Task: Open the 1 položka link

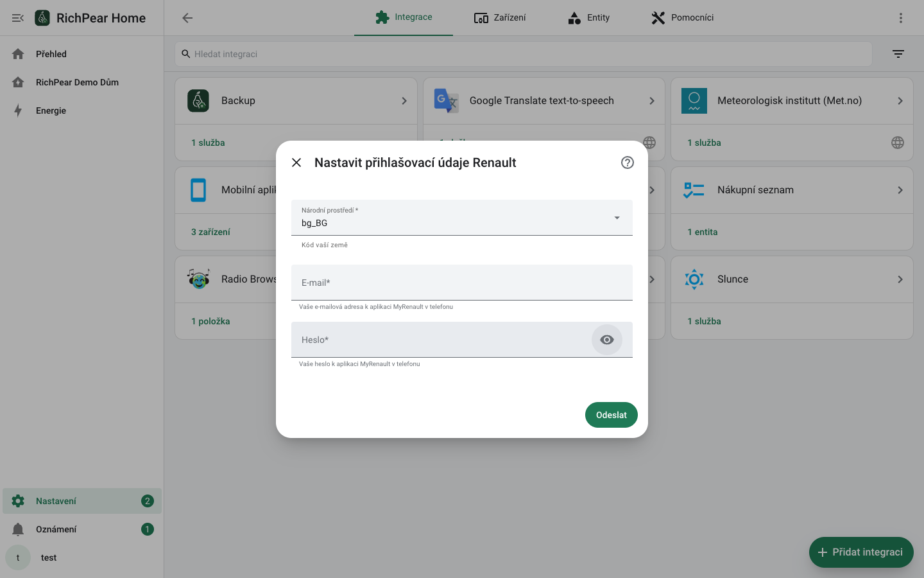Action: click(x=210, y=321)
